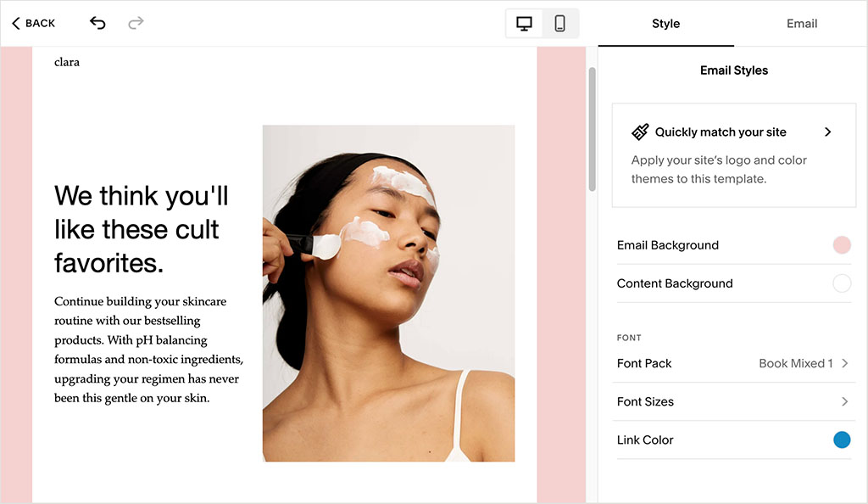Open the Link Color swatch
The height and width of the screenshot is (504, 868).
841,440
